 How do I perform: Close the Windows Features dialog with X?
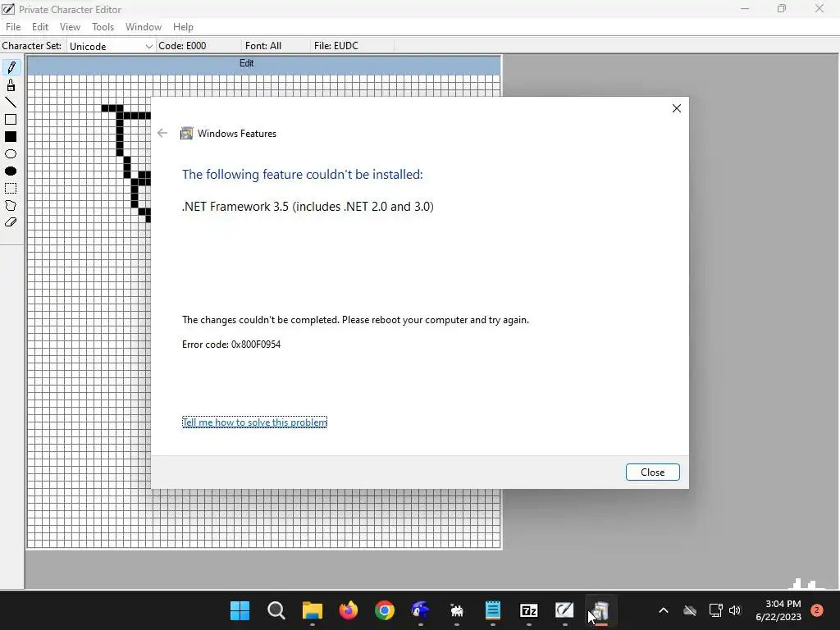coord(677,108)
